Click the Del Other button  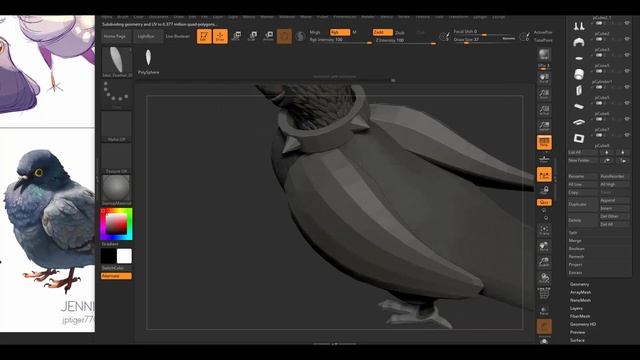click(614, 216)
